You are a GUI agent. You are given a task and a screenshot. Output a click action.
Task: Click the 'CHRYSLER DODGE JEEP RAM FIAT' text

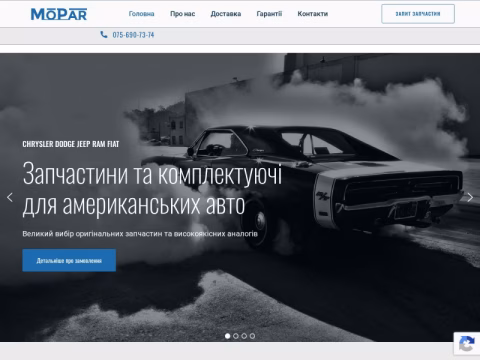(71, 144)
